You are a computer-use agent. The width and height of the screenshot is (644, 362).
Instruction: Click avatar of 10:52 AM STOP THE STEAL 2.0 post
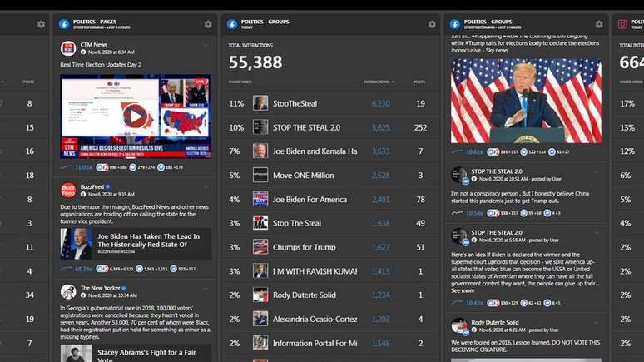coord(458,175)
